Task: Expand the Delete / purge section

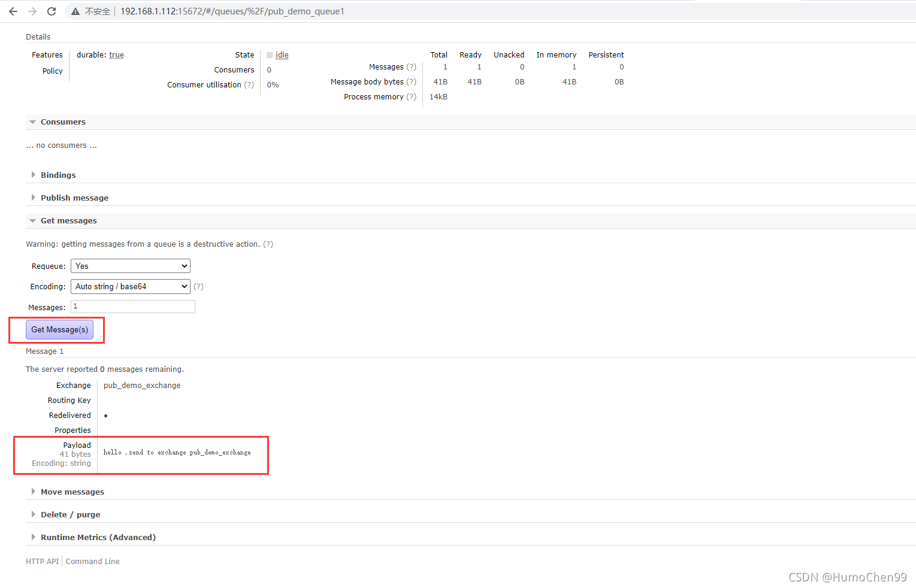Action: [70, 515]
